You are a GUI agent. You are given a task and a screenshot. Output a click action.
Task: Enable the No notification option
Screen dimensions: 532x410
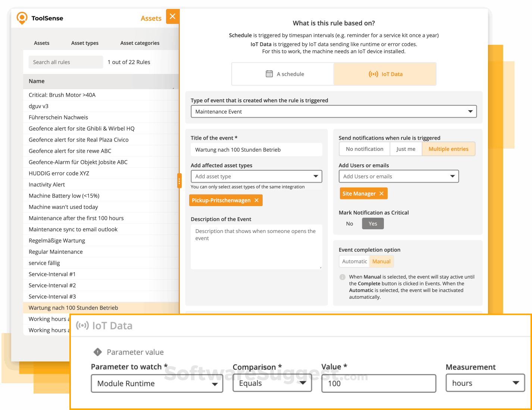(x=364, y=149)
